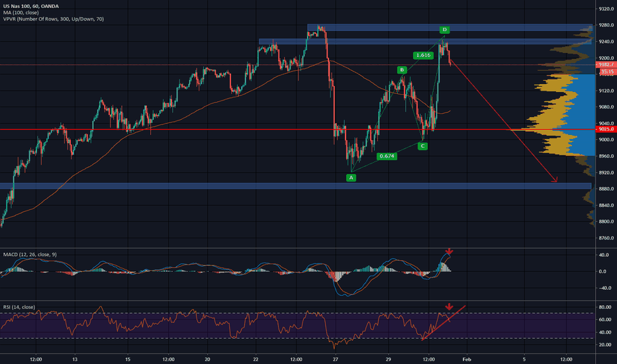
Task: Click the 9120.00 price axis value
Action: (x=606, y=91)
